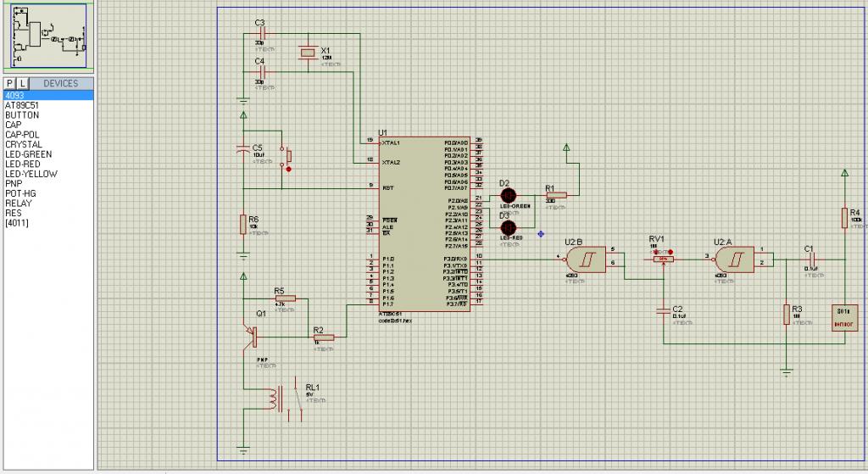868x474 pixels.
Task: Click the C5 polarized capacitor symbol
Action: [243, 149]
